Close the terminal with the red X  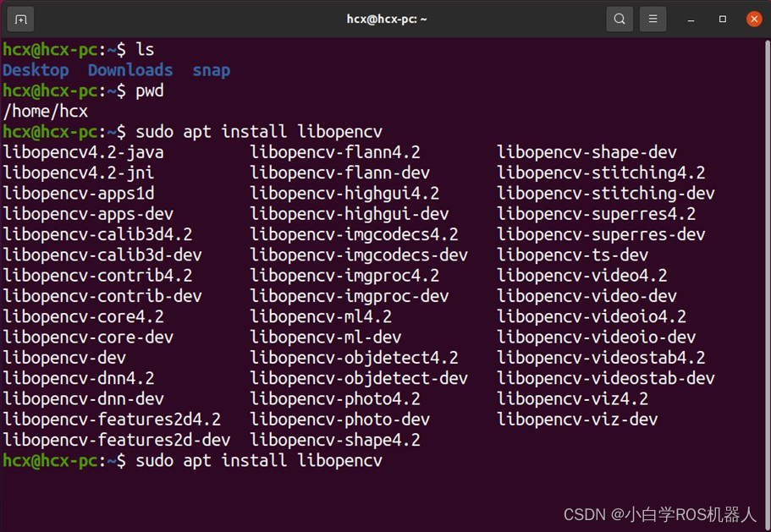coord(754,19)
